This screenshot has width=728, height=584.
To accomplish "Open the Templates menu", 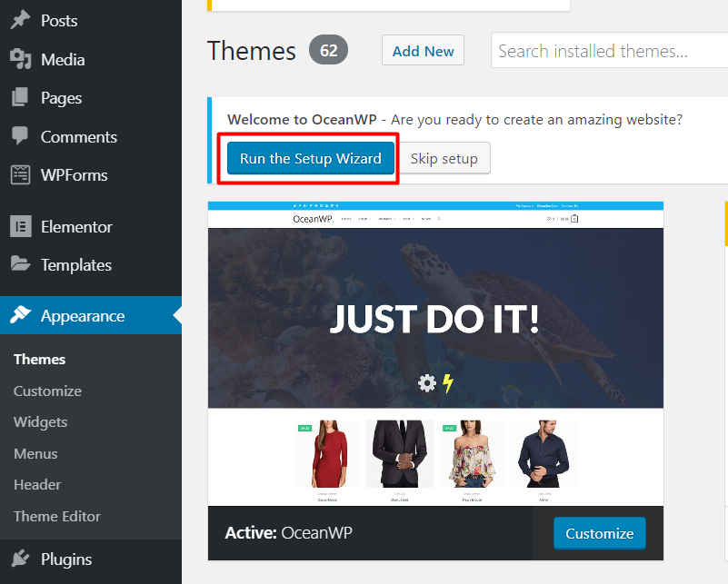I will point(91,265).
